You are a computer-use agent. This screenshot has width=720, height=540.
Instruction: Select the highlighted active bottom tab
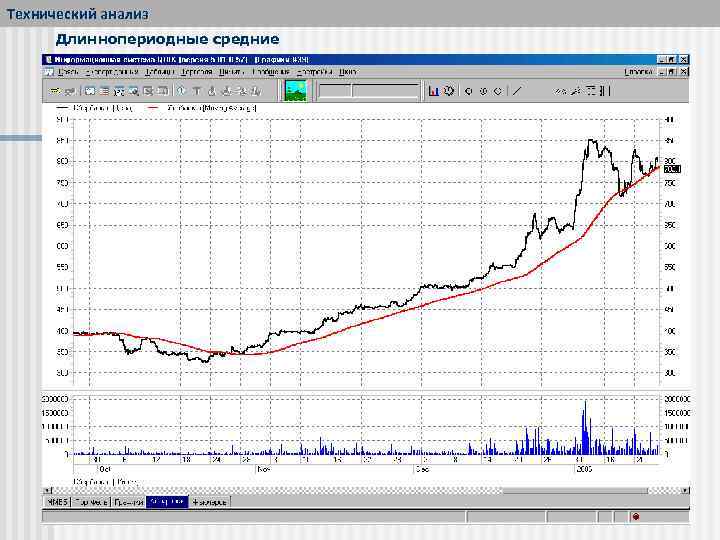click(x=167, y=502)
